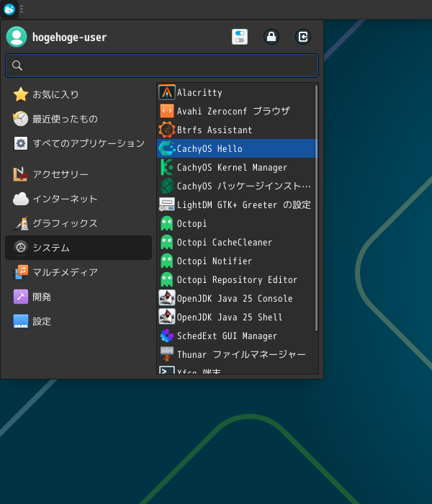432x504 pixels.
Task: Click the hogehoge-user profile avatar
Action: coord(17,37)
